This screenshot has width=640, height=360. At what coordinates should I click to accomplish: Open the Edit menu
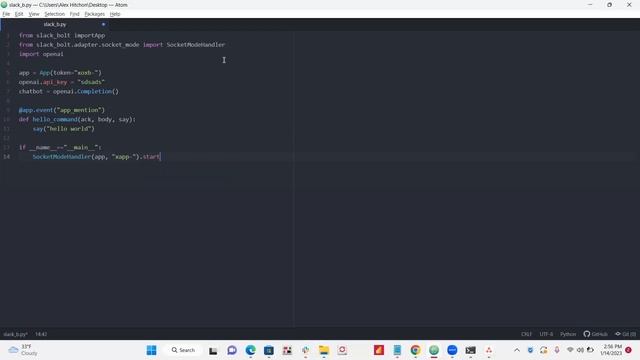coord(19,14)
